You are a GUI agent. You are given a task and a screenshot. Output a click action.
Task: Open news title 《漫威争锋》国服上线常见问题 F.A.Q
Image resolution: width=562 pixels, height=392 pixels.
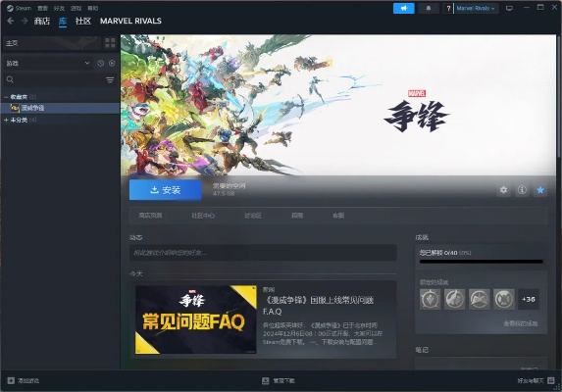click(319, 306)
